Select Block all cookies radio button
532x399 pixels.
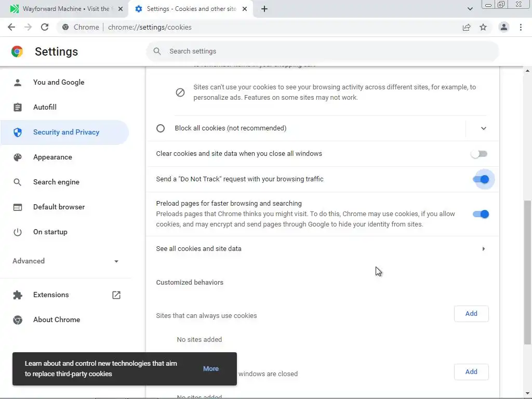point(161,128)
